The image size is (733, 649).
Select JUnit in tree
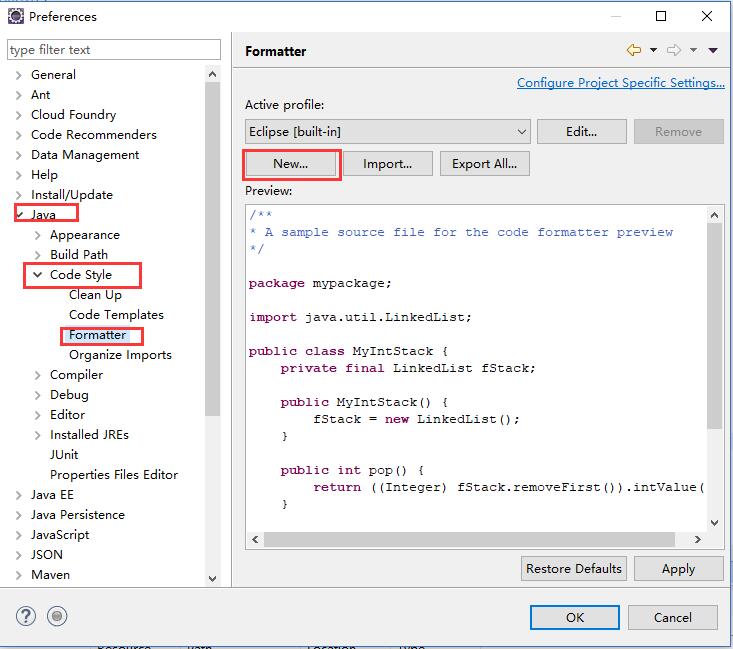(64, 455)
